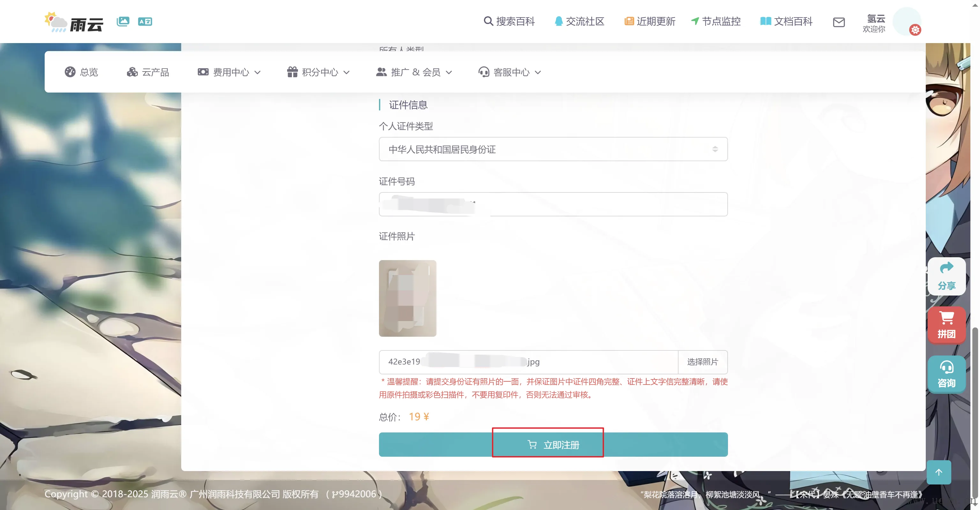Image resolution: width=980 pixels, height=510 pixels.
Task: Click the red settings gear on avatar
Action: pos(915,30)
